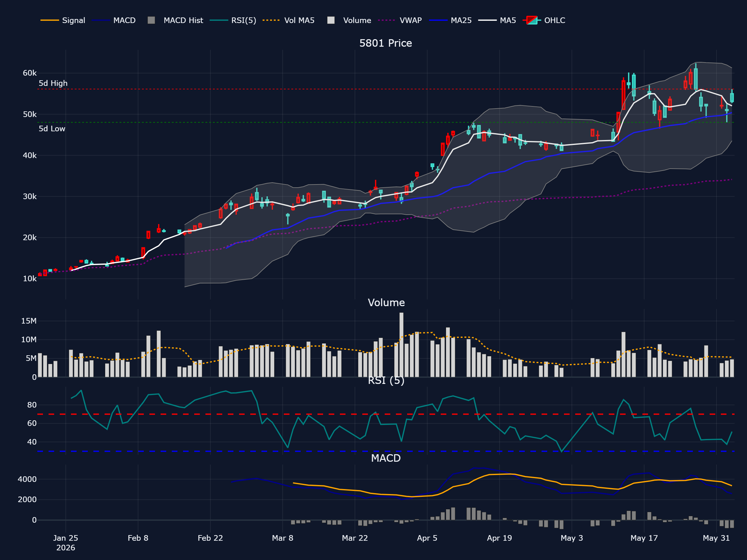Screen dimensions: 747x560
Task: Click the 40k price axis label
Action: coord(30,155)
